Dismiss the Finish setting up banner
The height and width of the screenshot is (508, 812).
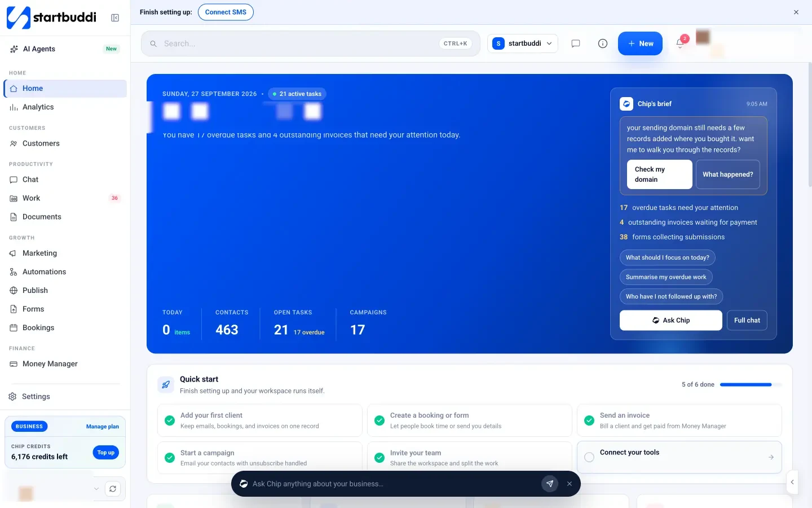pyautogui.click(x=796, y=12)
